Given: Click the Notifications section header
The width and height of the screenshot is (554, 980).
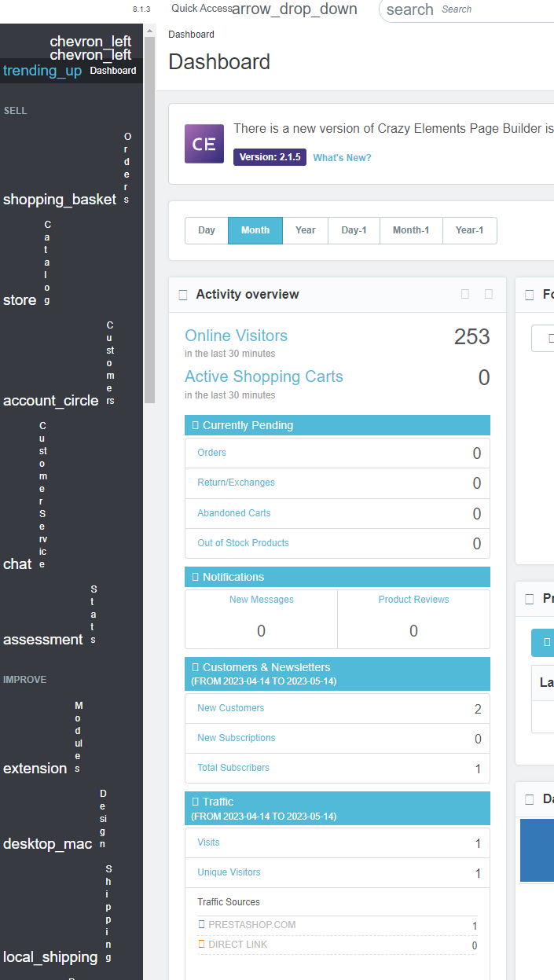Looking at the screenshot, I should coord(337,577).
